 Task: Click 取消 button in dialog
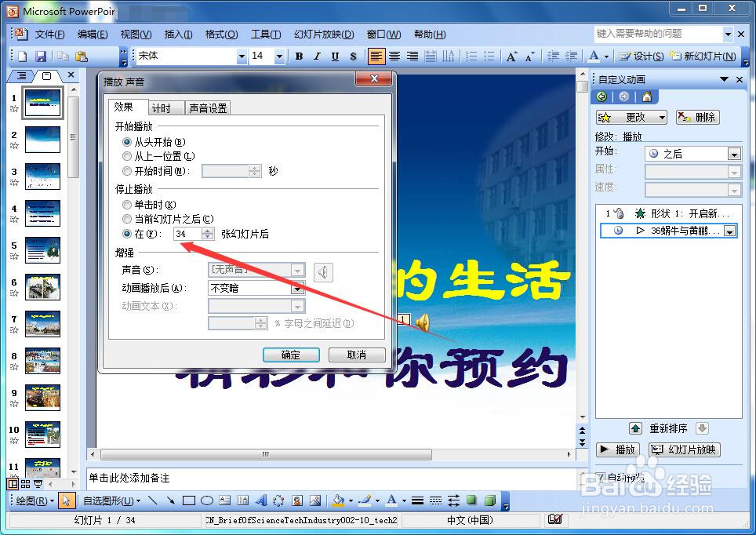click(357, 355)
